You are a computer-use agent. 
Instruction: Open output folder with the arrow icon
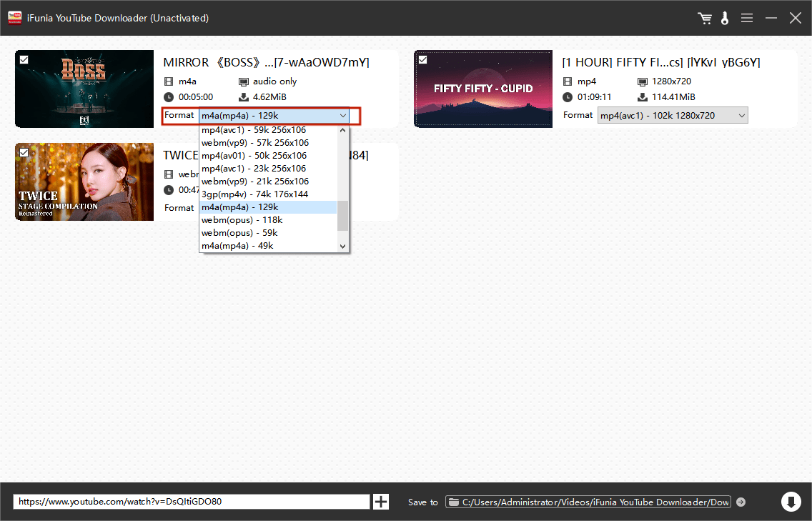point(741,502)
